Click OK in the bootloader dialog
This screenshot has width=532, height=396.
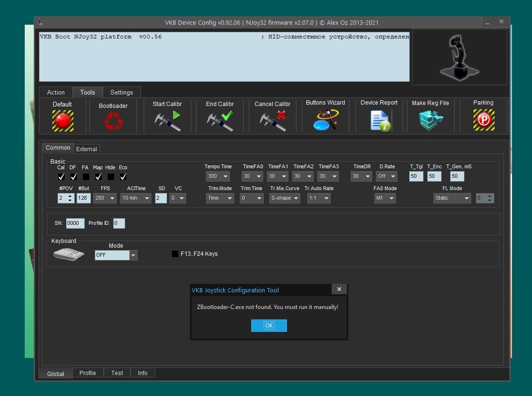269,326
